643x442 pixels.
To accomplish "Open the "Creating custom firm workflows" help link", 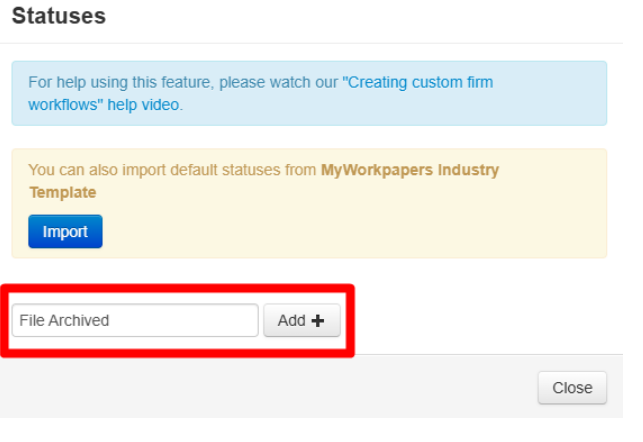I will click(418, 82).
